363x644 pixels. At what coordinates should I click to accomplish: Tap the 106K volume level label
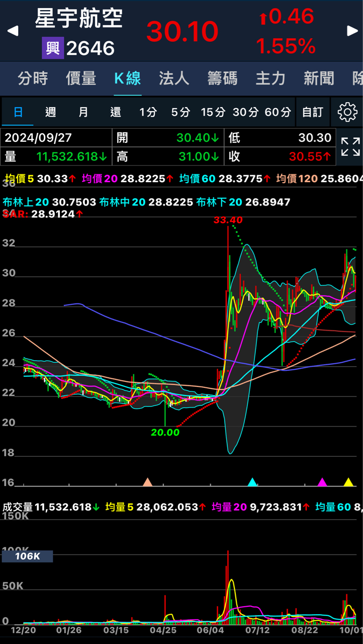pos(27,556)
